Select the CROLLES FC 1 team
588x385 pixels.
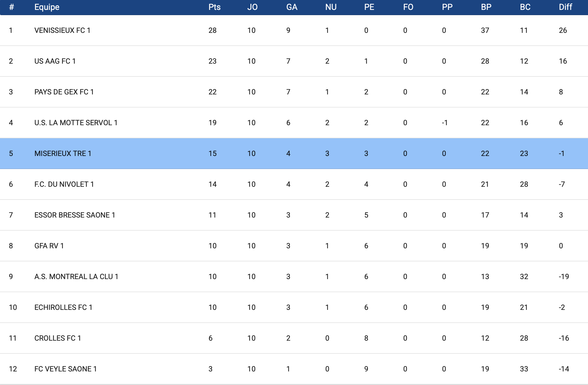click(x=58, y=338)
